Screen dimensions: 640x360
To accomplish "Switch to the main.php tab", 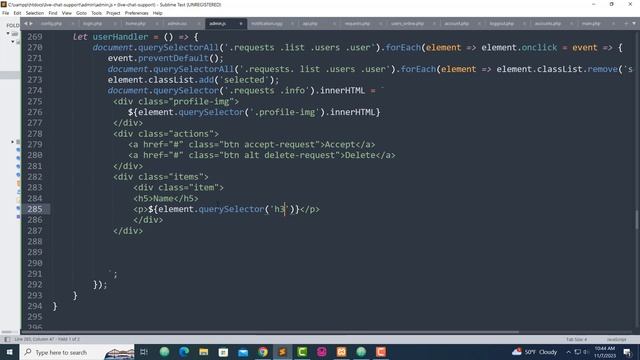I will pos(591,24).
